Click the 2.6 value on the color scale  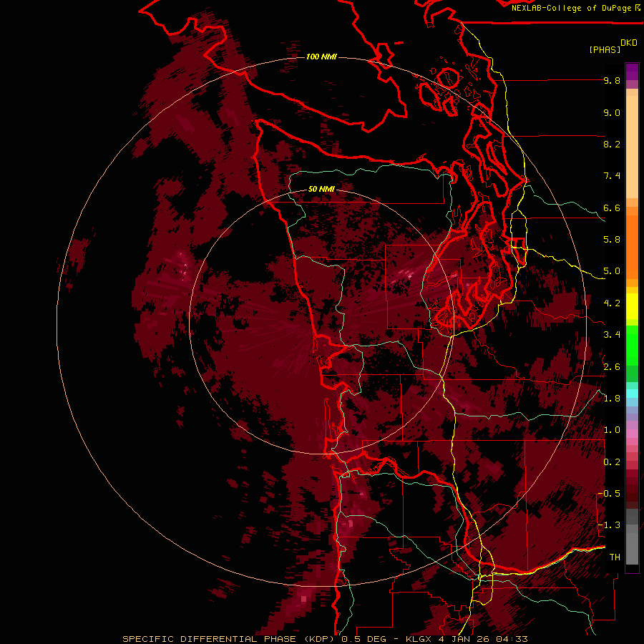pyautogui.click(x=612, y=367)
